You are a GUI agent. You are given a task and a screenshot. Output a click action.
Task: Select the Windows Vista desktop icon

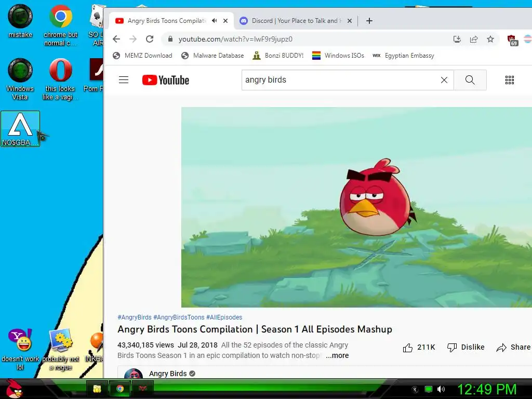pyautogui.click(x=20, y=79)
